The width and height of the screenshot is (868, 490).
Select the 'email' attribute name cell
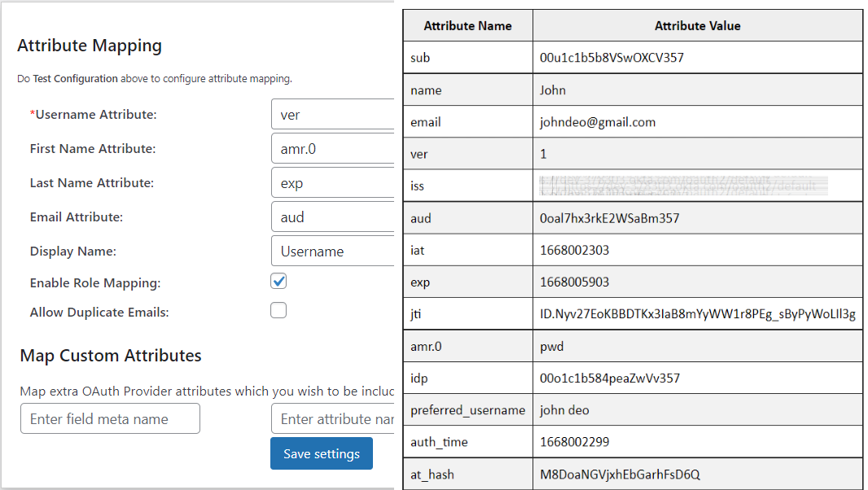[x=467, y=122]
